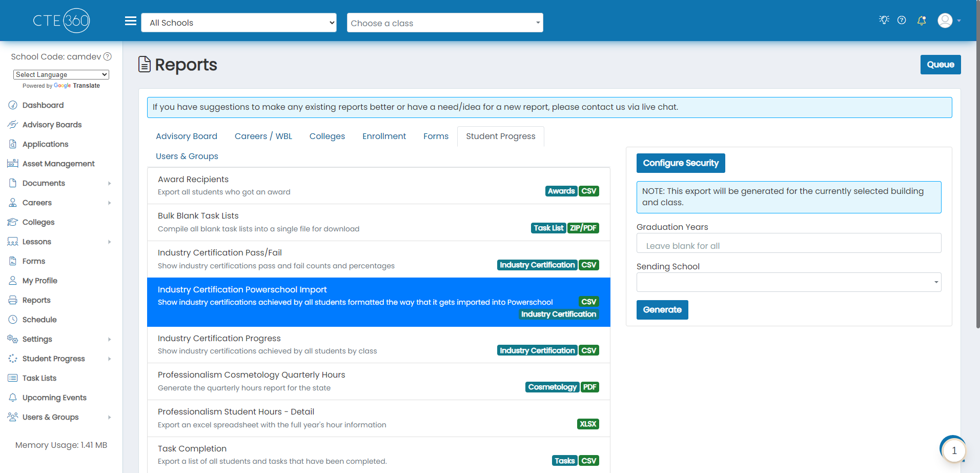980x473 pixels.
Task: Open the Schedule sidebar link
Action: (x=39, y=320)
